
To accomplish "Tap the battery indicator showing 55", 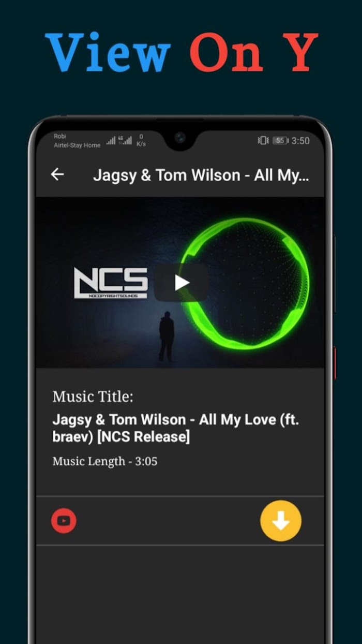I will 280,140.
